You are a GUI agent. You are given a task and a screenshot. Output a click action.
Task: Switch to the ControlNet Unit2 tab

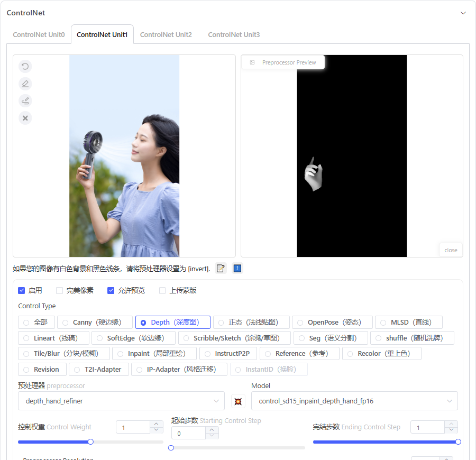[x=166, y=34]
